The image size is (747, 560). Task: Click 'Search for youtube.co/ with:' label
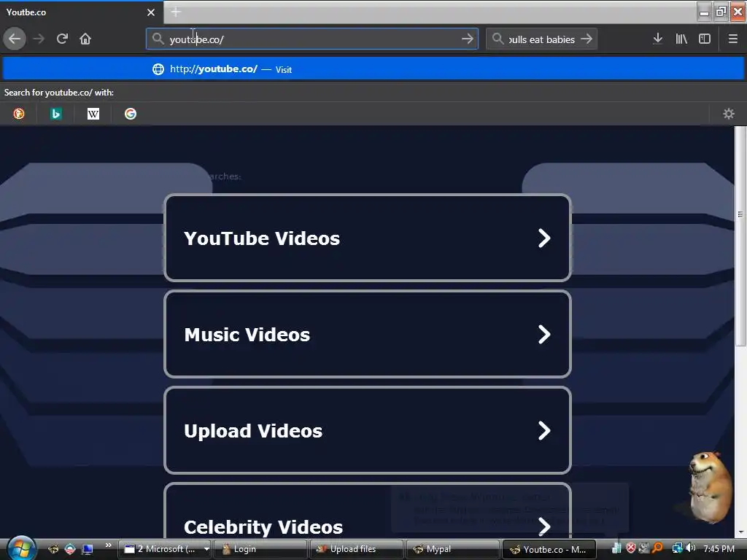[59, 93]
